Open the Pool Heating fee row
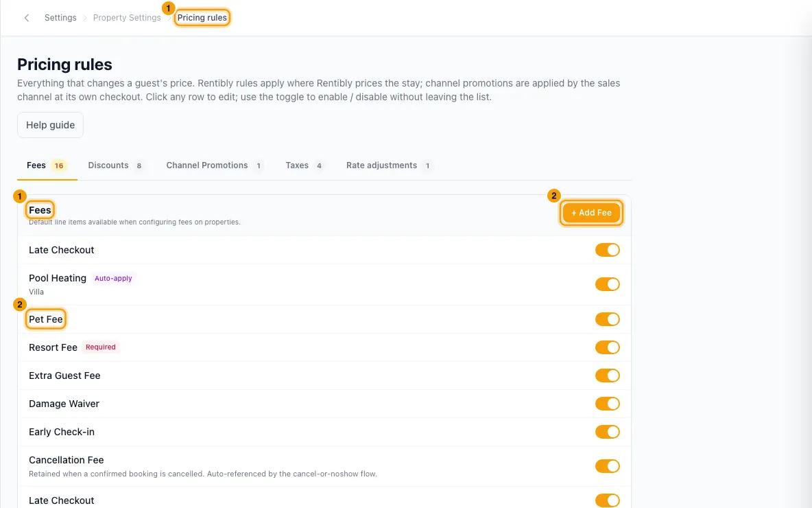 pos(324,284)
